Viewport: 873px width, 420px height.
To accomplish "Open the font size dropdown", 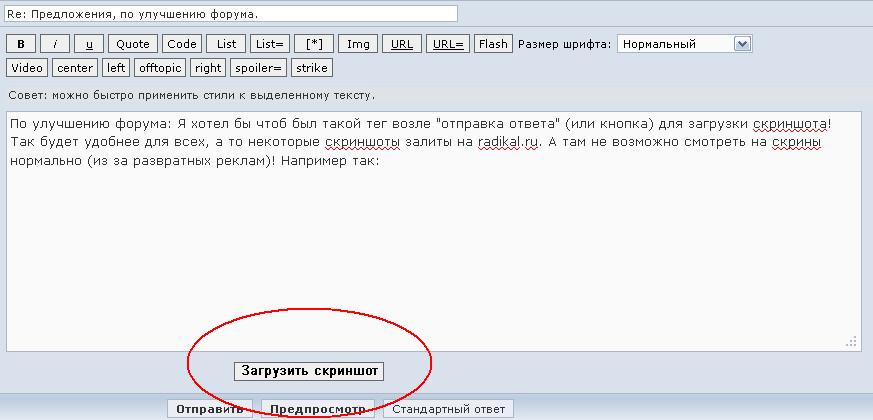I will click(x=685, y=44).
